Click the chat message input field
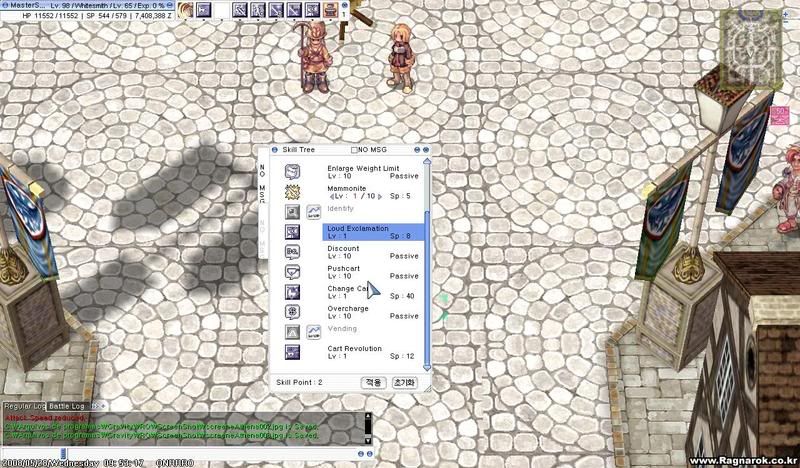This screenshot has width=800, height=468. (211, 454)
